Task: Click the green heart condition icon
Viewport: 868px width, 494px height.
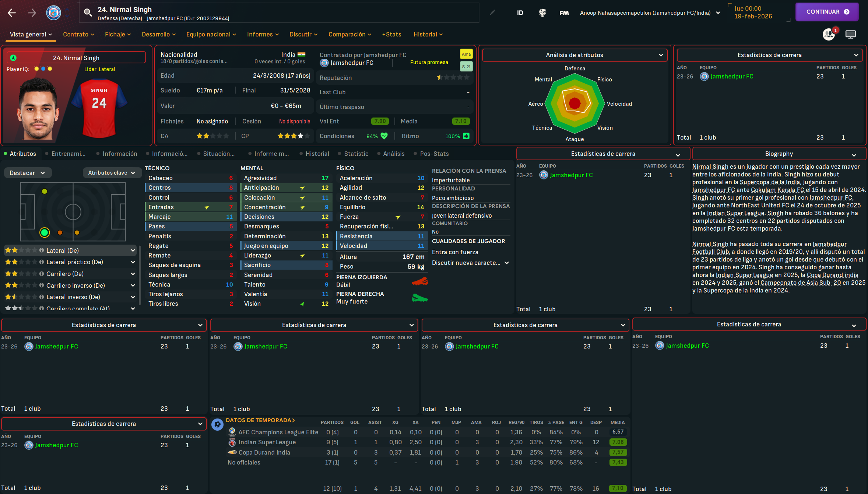Action: coord(384,136)
